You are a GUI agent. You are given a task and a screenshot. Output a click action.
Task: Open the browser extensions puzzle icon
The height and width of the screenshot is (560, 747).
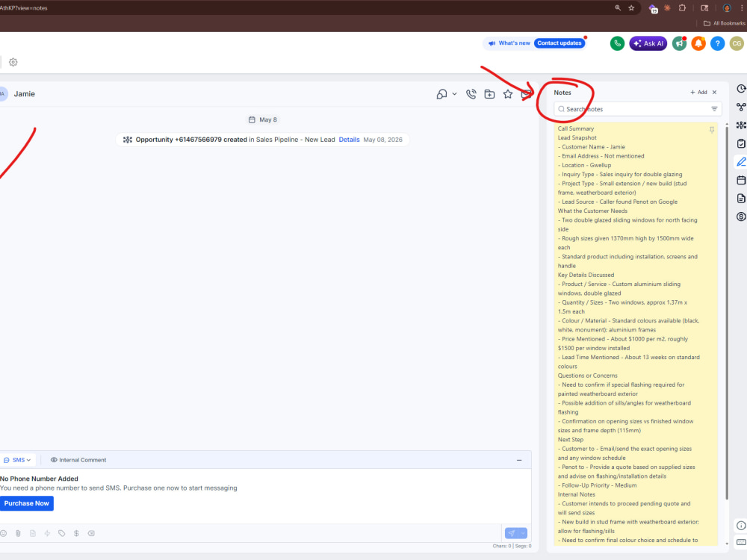click(682, 7)
